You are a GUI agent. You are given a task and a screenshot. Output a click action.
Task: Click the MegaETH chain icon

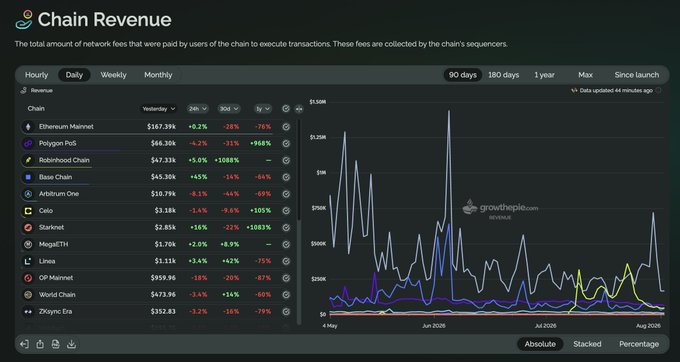(29, 244)
